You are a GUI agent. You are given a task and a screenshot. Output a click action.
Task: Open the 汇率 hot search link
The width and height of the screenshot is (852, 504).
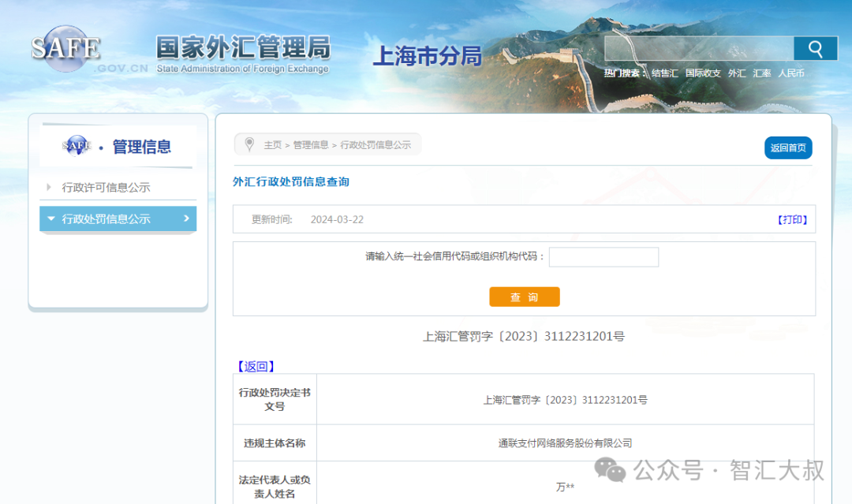[x=762, y=73]
